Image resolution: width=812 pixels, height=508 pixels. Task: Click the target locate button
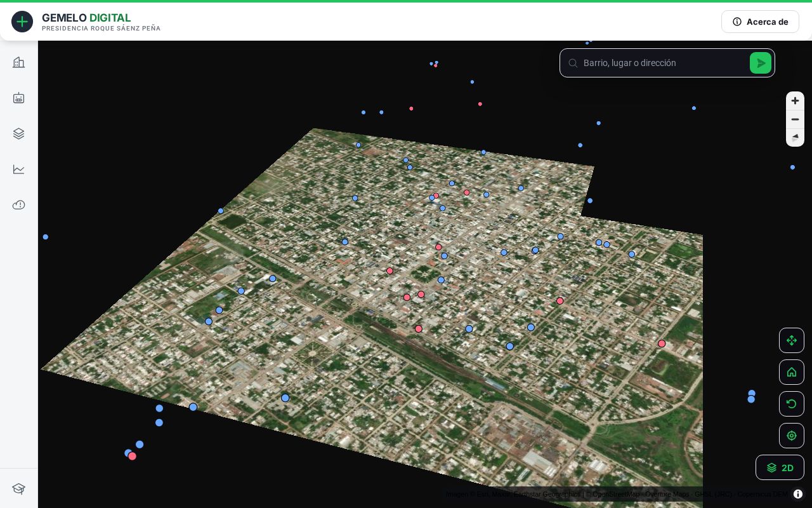pos(792,436)
